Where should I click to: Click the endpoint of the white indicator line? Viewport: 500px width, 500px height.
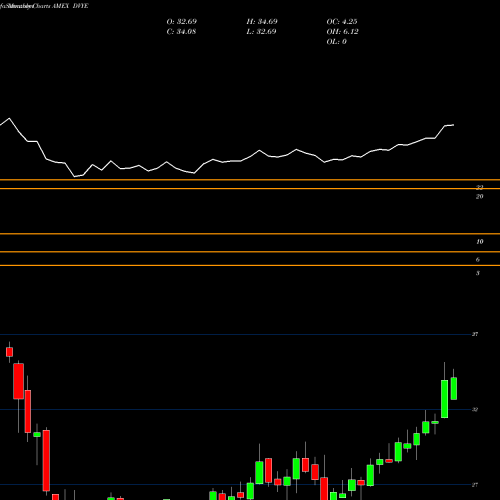click(453, 125)
